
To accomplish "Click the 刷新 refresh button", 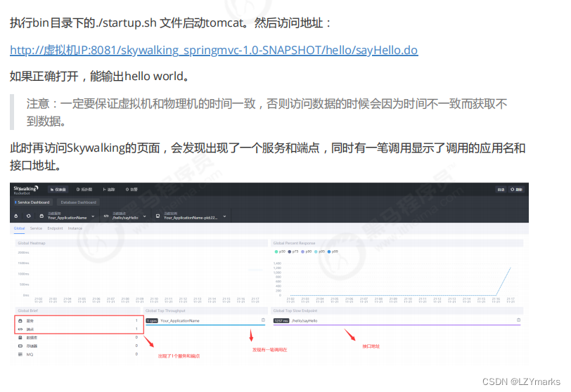I will [516, 190].
